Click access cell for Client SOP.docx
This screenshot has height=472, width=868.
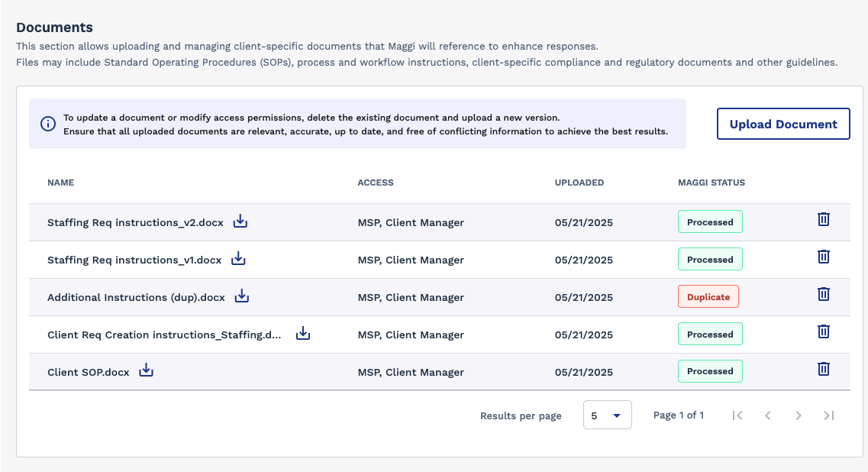[x=411, y=372]
